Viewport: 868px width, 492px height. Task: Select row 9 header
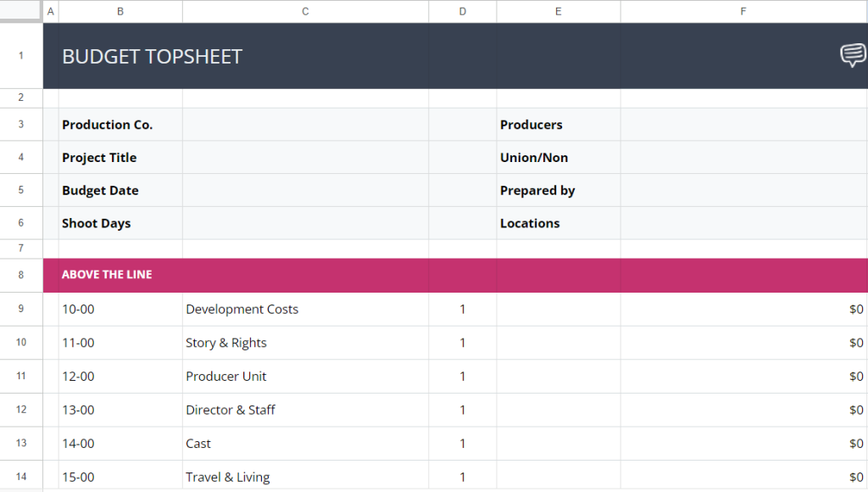(x=21, y=309)
